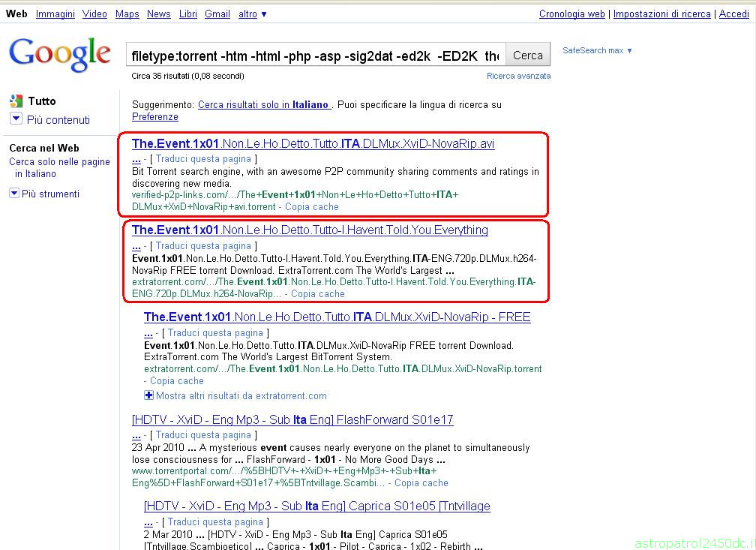The width and height of the screenshot is (756, 550).
Task: Open the altro dropdown menu
Action: (252, 14)
